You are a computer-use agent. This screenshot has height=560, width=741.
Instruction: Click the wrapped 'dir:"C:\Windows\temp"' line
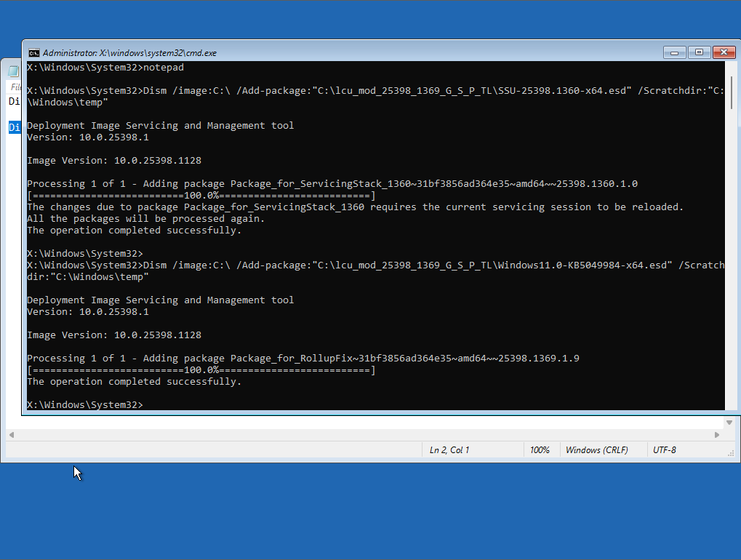88,277
